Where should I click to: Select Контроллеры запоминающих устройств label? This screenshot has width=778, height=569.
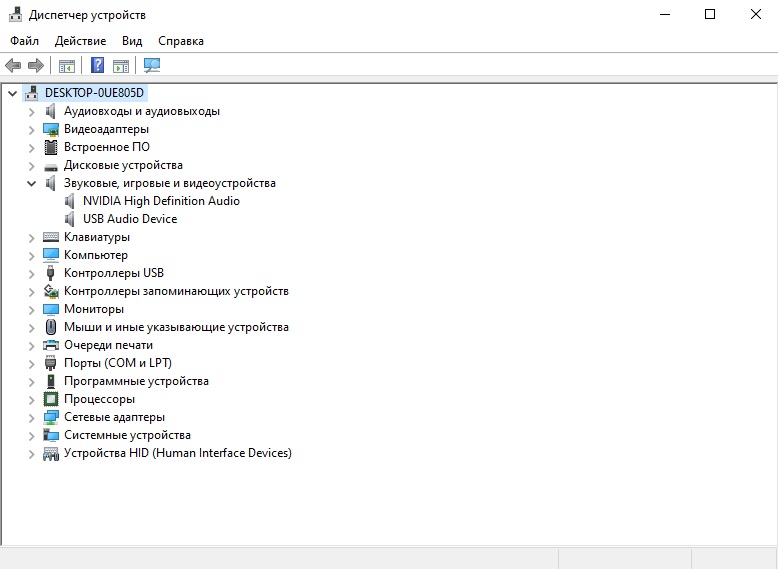coord(176,291)
